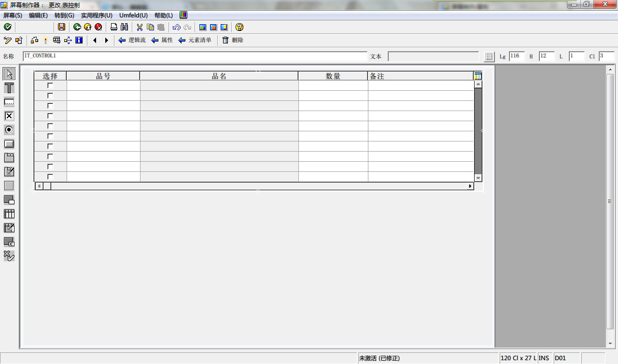Open the 屏幕(S) menu

[13, 15]
